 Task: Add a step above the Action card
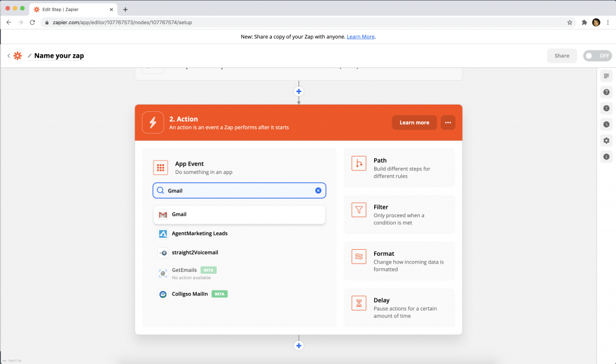(x=298, y=91)
